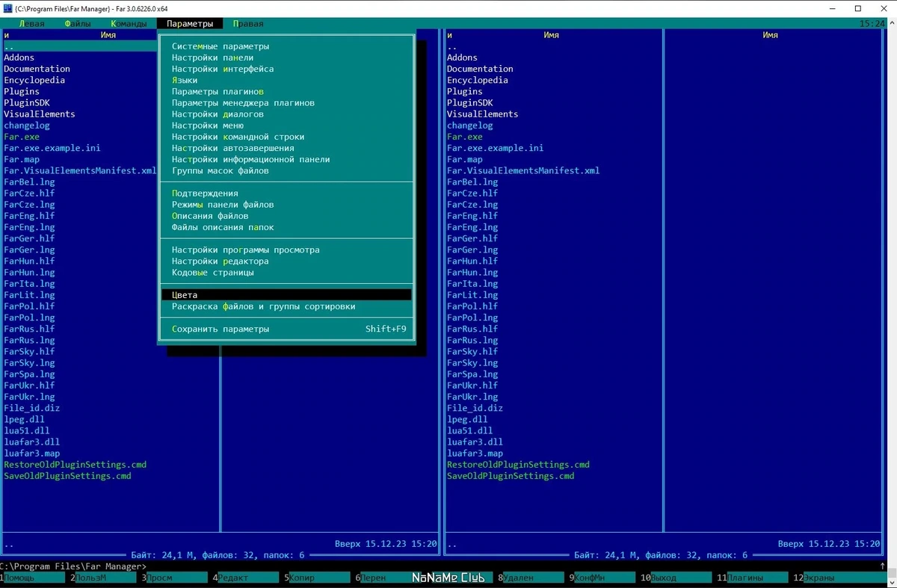This screenshot has width=897, height=588.
Task: Select the Plugins folder in left panel
Action: click(23, 91)
